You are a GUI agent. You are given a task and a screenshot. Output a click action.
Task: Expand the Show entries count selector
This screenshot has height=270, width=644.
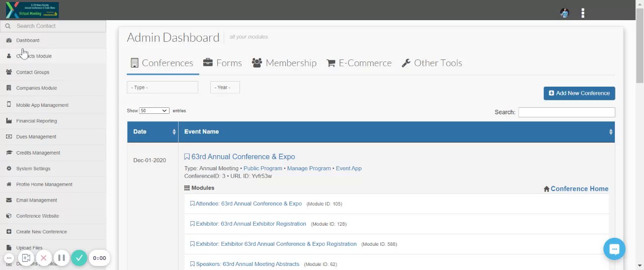tap(154, 111)
